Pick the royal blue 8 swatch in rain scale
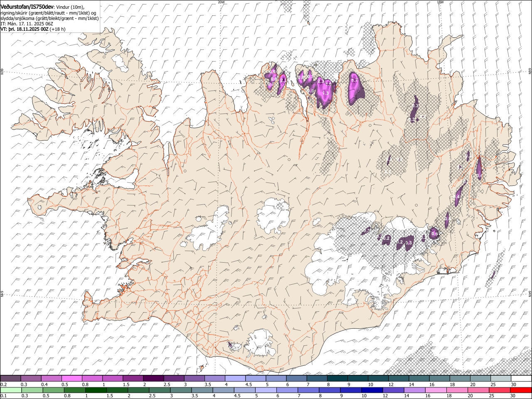Screen dimensions: 532x399 (x=330, y=390)
